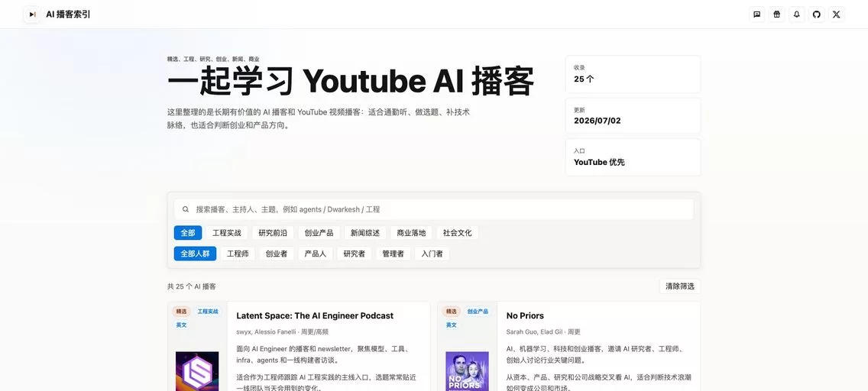Screen dimensions: 868x391
Task: Filter by 商业落地 category
Action: click(411, 233)
